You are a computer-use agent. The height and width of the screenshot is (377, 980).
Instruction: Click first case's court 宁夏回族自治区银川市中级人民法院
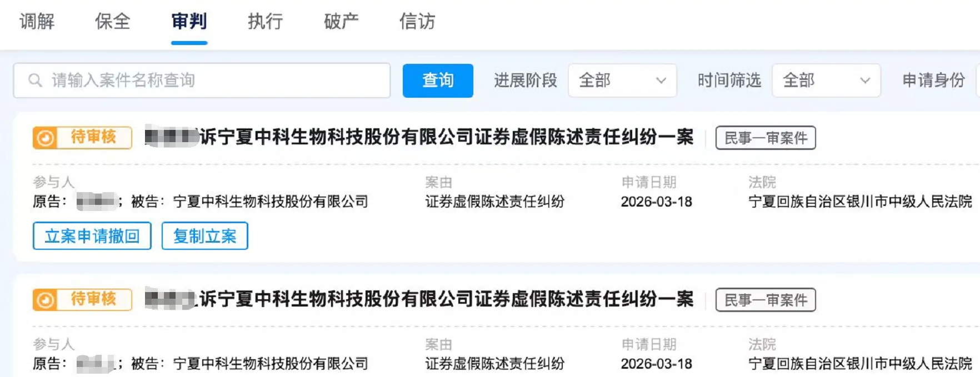point(861,202)
